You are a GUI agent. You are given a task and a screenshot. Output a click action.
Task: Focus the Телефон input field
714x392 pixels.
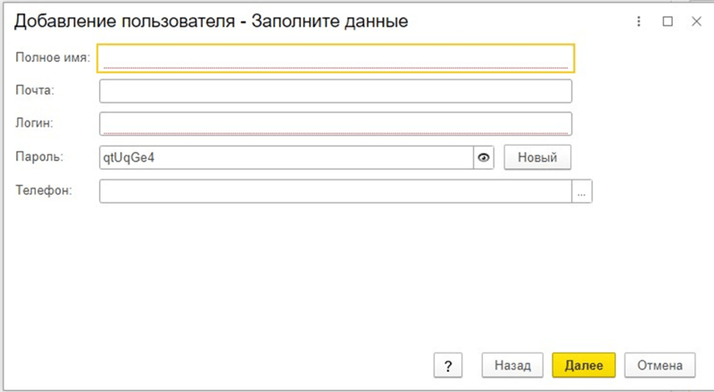coord(336,191)
